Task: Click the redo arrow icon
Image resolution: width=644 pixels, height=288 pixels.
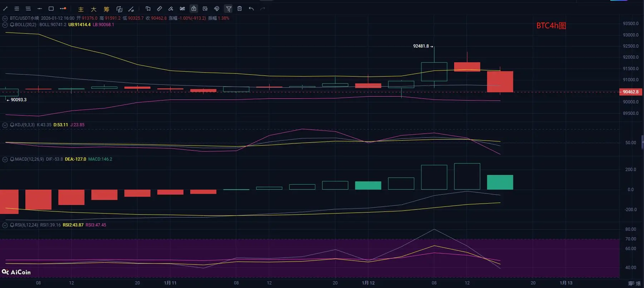Action: [x=263, y=9]
